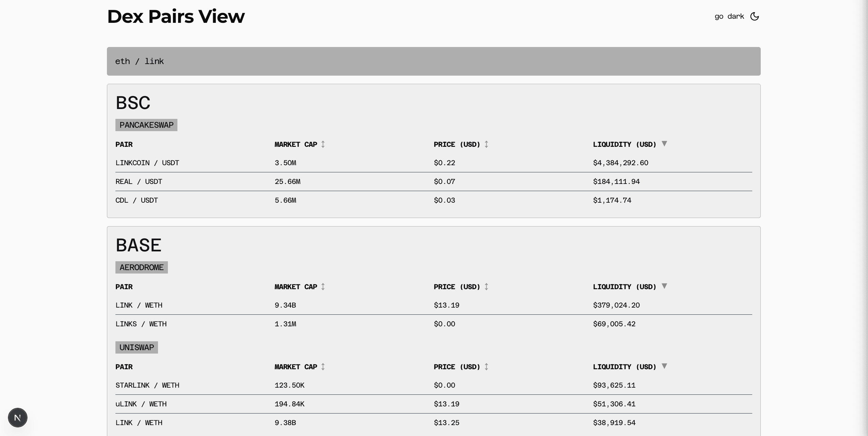Image resolution: width=868 pixels, height=436 pixels.
Task: Click the go dark link
Action: pyautogui.click(x=729, y=16)
